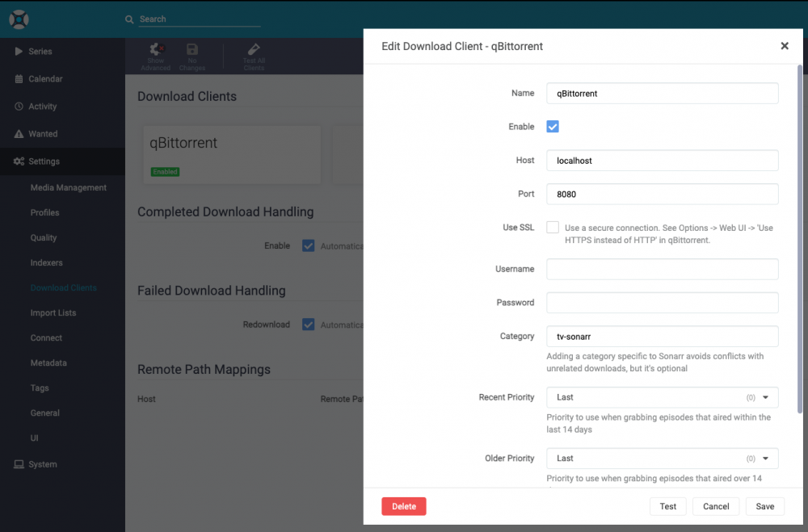
Task: Open the Older Priority dropdown
Action: point(663,459)
